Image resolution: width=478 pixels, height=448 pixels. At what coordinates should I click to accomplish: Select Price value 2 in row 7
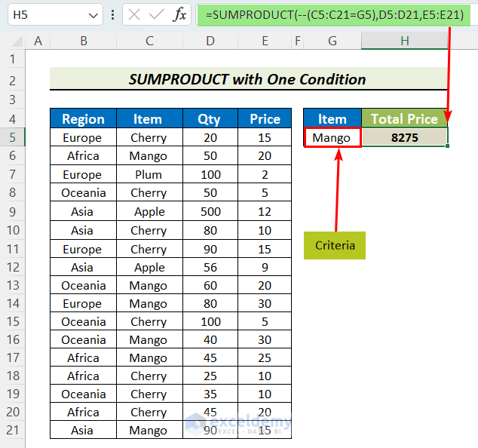(x=265, y=174)
